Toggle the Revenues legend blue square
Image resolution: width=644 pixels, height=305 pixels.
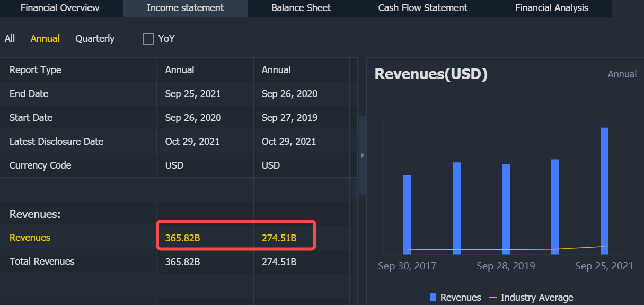click(433, 298)
